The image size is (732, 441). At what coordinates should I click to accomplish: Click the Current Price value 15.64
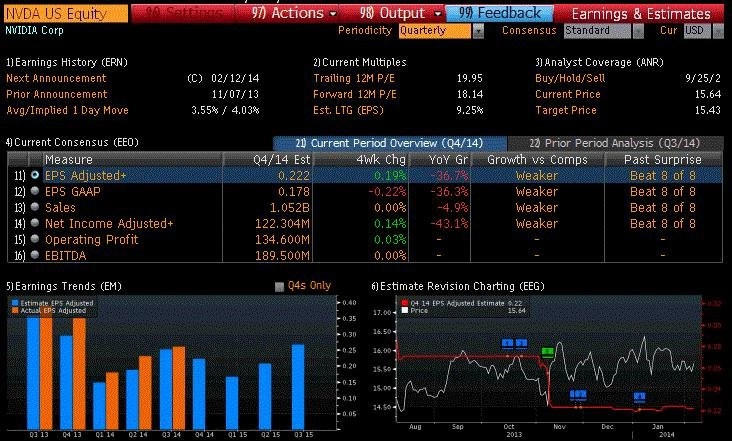tap(708, 94)
